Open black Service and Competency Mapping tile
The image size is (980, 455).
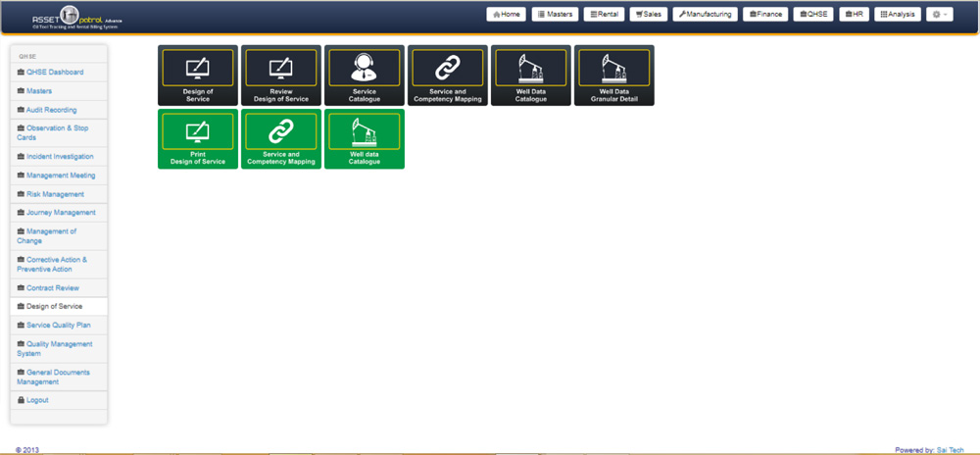447,75
